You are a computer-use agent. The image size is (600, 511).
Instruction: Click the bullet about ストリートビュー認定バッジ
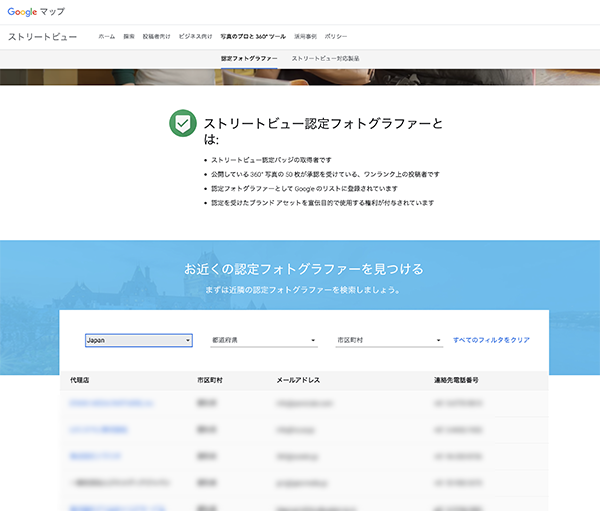271,160
